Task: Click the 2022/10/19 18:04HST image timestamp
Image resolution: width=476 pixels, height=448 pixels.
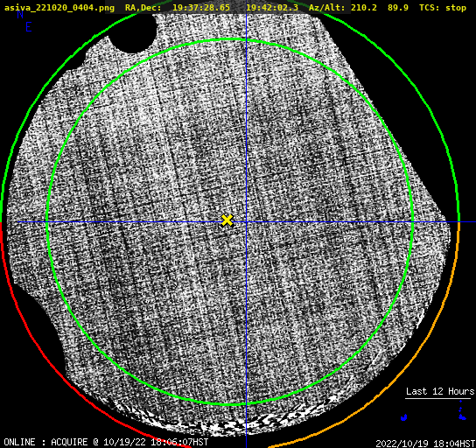Action: [x=425, y=444]
